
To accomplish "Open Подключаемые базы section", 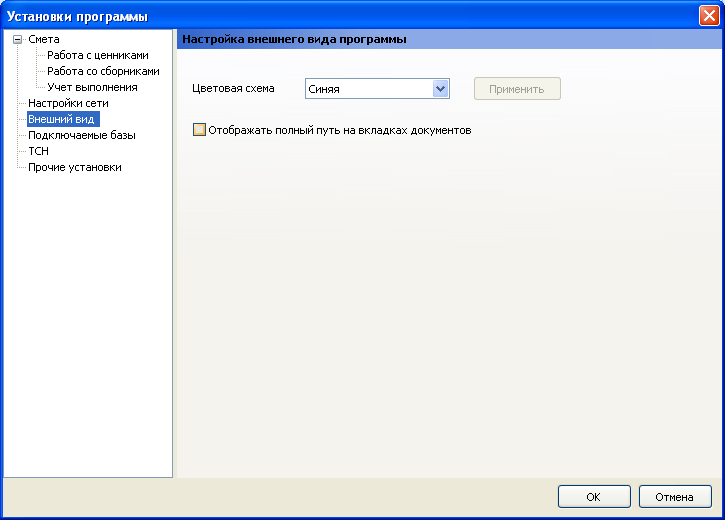I will tap(82, 135).
